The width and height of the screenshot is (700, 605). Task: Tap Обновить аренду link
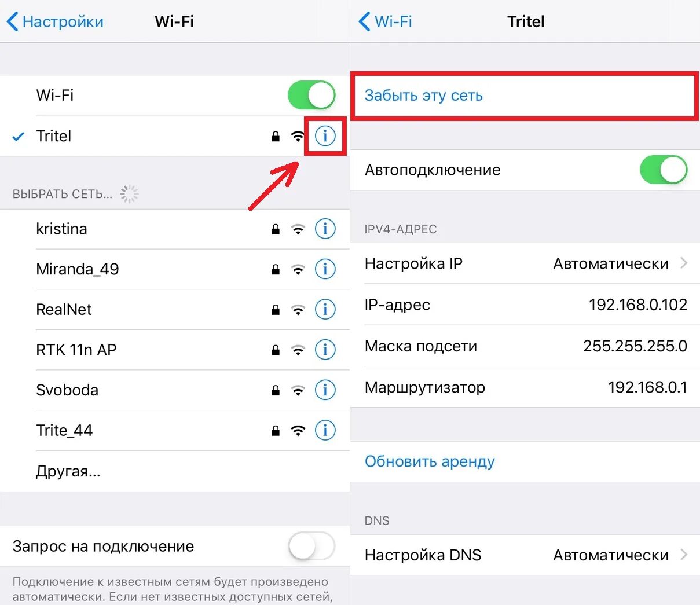pos(430,461)
